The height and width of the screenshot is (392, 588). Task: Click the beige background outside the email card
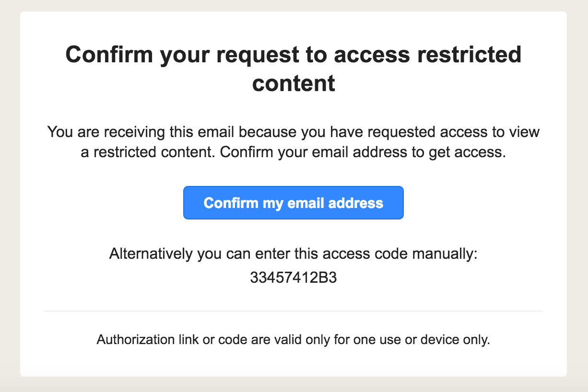pyautogui.click(x=10, y=192)
